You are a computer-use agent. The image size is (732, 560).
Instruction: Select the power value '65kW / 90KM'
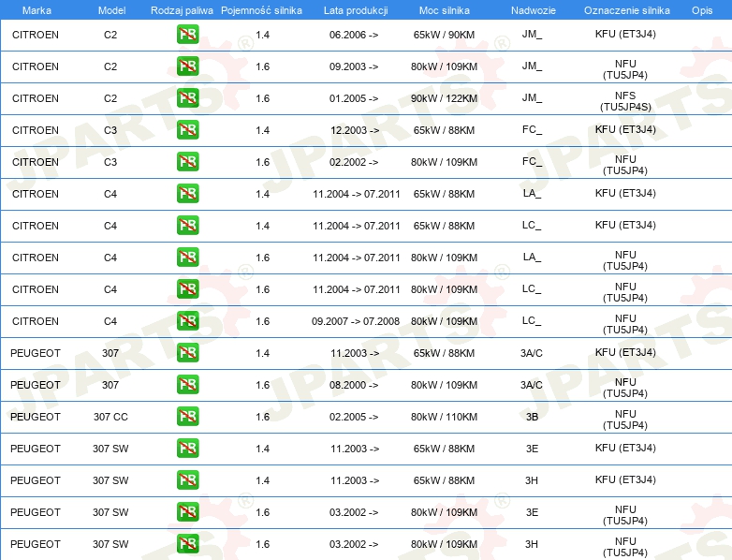click(x=444, y=35)
